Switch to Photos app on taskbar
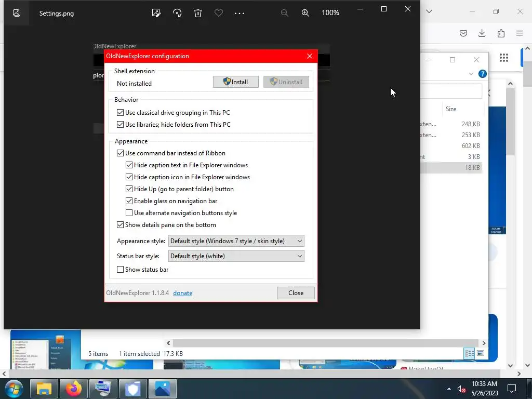The image size is (532, 399). point(163,389)
